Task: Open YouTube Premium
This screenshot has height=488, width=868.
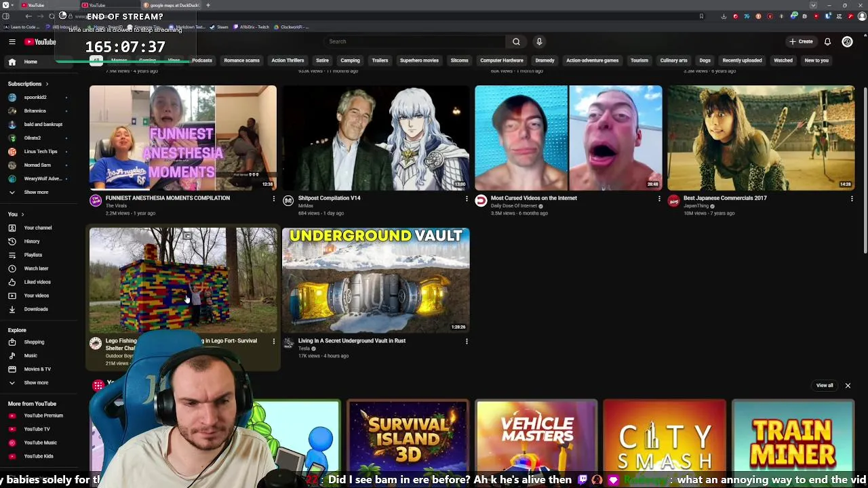Action: coord(43,415)
